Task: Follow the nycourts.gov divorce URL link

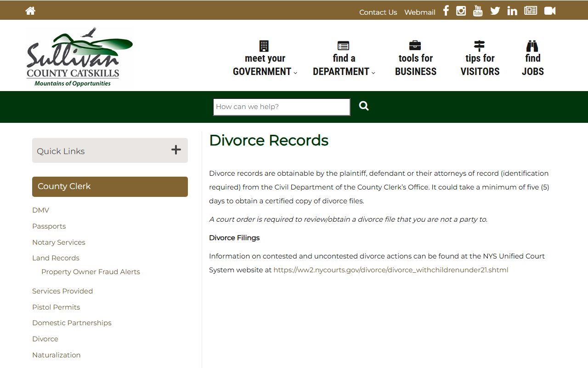Action: coord(391,270)
